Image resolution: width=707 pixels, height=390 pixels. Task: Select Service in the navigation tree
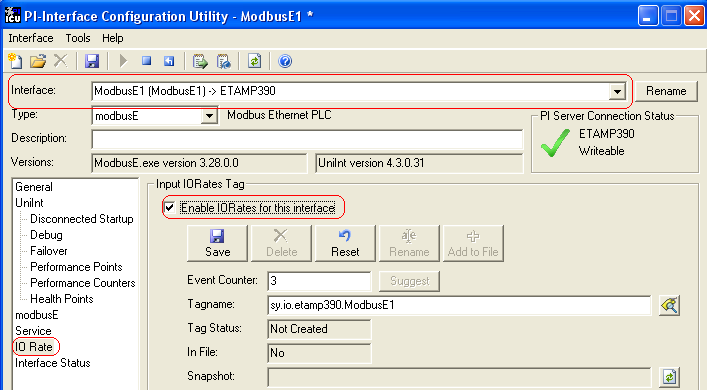tap(33, 331)
